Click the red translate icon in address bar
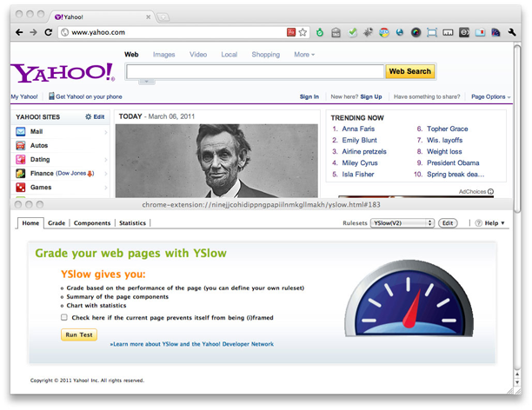The image size is (532, 410). pos(290,32)
